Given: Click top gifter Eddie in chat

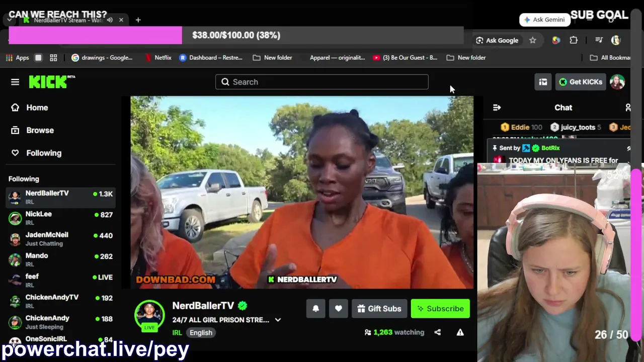Looking at the screenshot, I should 521,127.
